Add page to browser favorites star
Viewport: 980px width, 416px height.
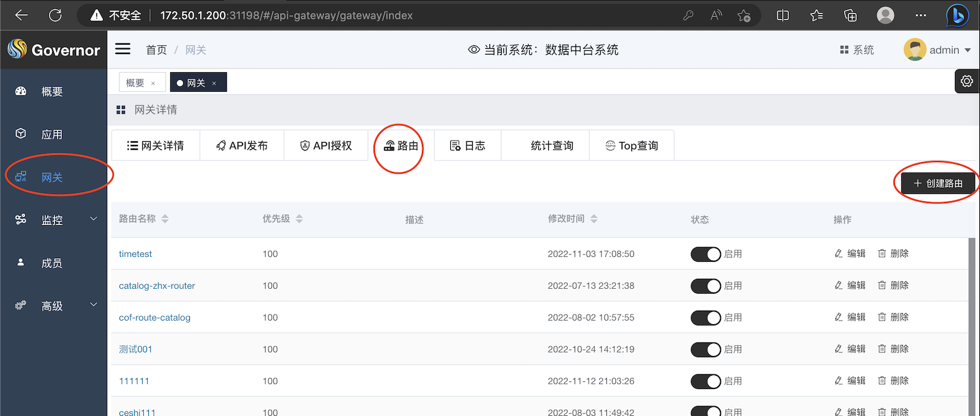tap(744, 15)
